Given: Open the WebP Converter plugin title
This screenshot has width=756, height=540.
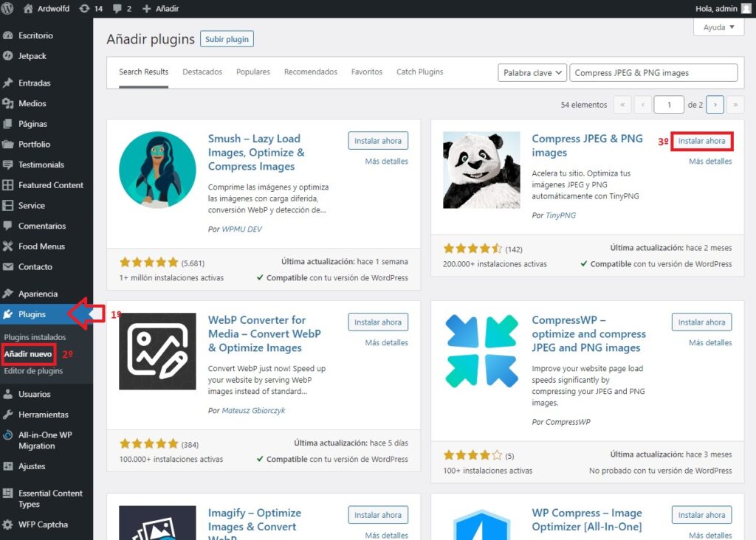Looking at the screenshot, I should pos(264,334).
